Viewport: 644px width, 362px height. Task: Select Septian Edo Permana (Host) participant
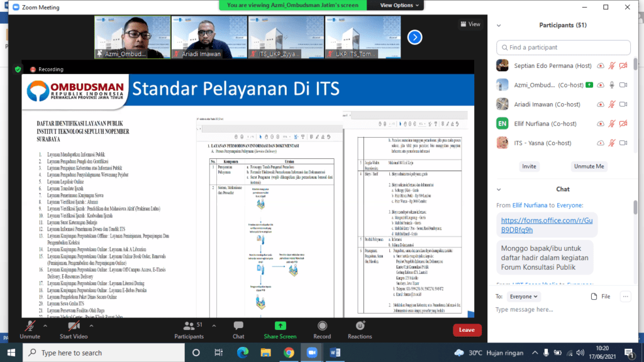point(563,65)
